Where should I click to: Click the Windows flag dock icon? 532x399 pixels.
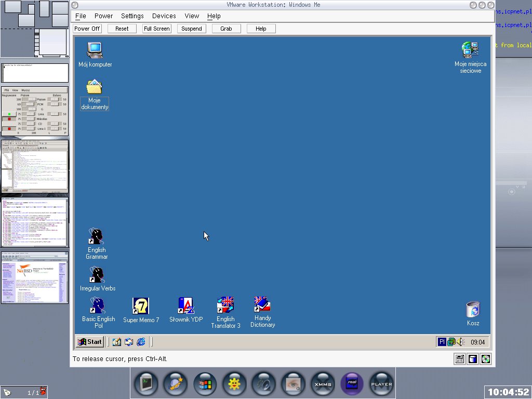click(x=205, y=384)
